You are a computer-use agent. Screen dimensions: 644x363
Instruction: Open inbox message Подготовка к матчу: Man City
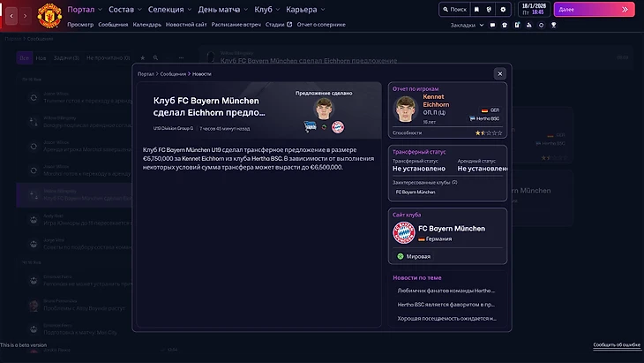[75, 329]
